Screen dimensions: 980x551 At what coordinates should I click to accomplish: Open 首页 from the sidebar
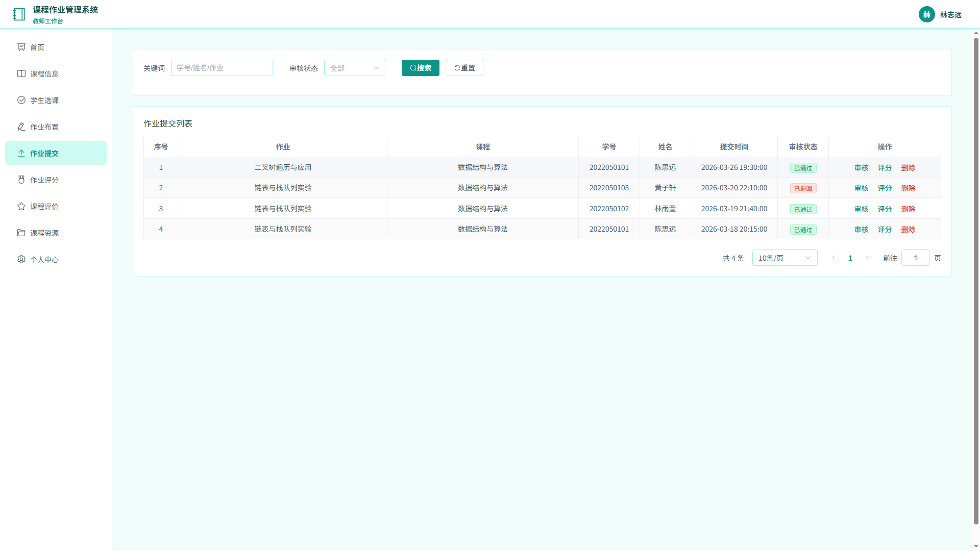[x=56, y=47]
